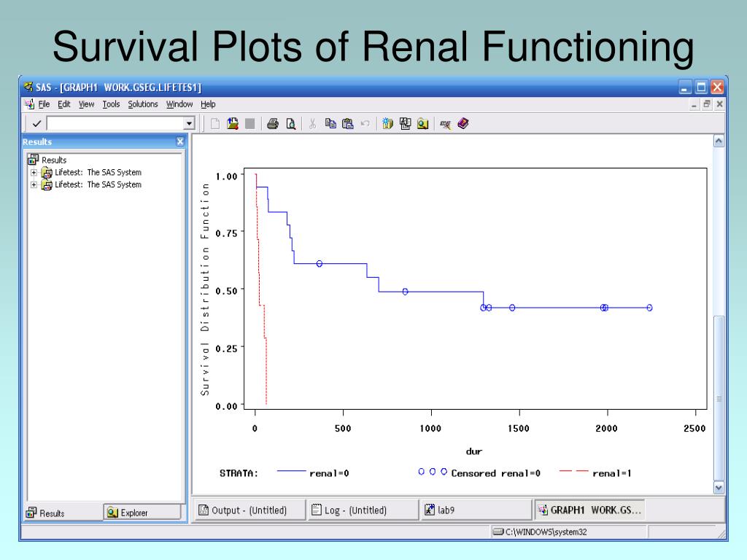Click inside the command input box

click(116, 124)
